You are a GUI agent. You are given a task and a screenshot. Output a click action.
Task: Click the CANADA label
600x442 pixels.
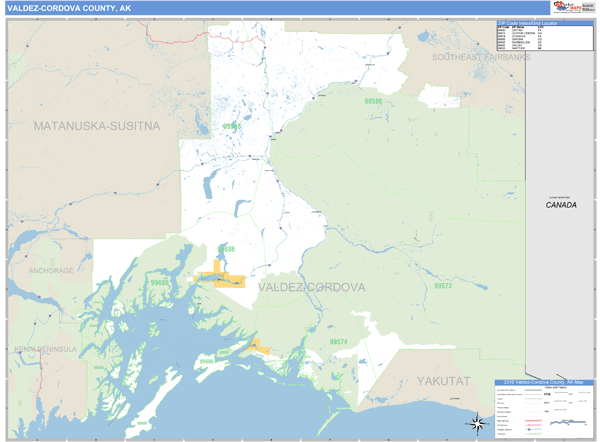coord(561,205)
